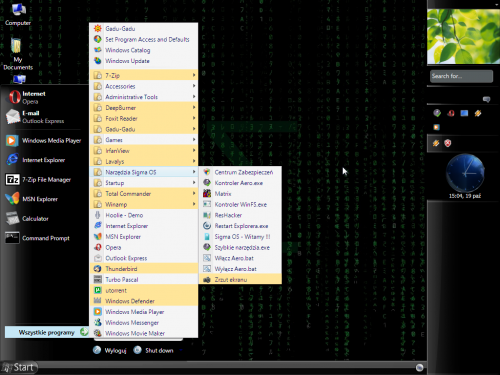Click the Shut down button
500x375 pixels.
[154, 350]
